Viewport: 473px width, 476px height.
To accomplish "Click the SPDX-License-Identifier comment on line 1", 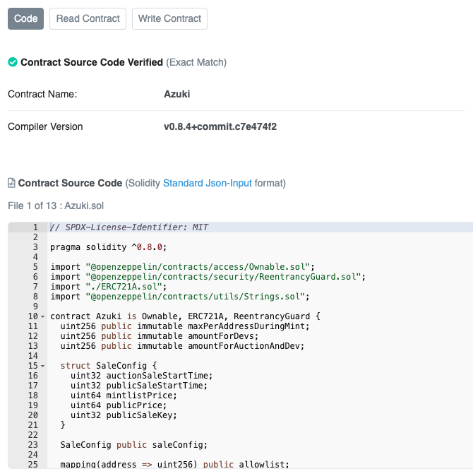I will pyautogui.click(x=129, y=227).
